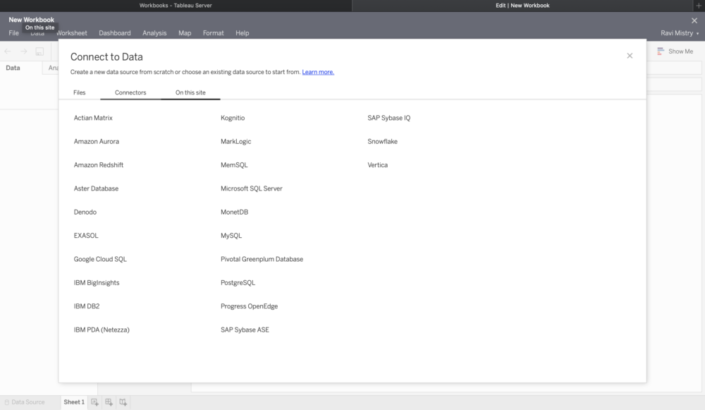Add a new dashboard icon
Viewport: 705px width, 410px height.
(109, 402)
